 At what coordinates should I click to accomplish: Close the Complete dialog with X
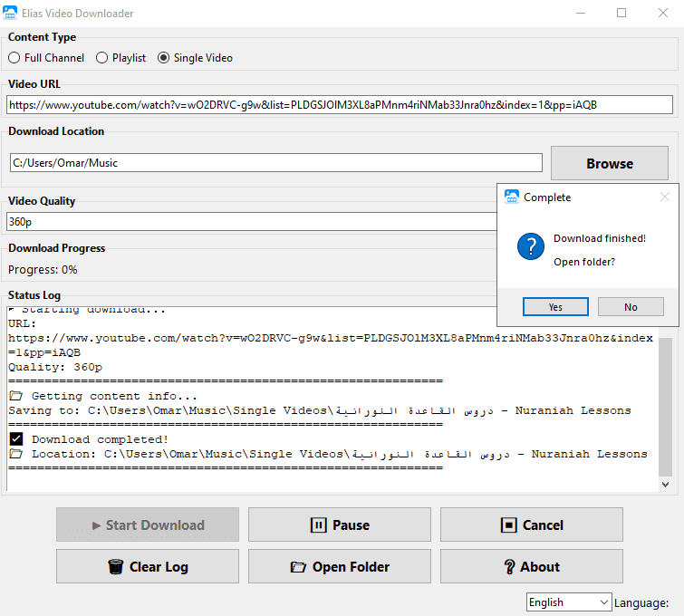tap(665, 197)
